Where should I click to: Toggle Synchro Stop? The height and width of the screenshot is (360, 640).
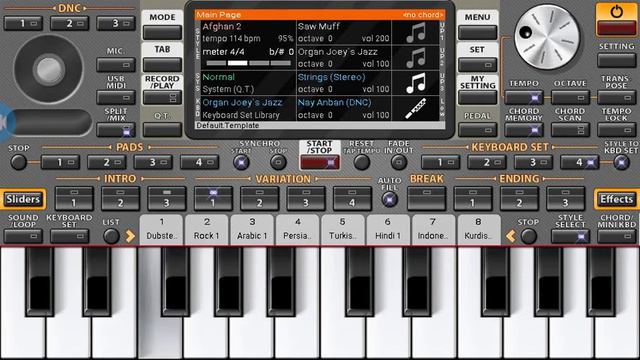pyautogui.click(x=278, y=162)
